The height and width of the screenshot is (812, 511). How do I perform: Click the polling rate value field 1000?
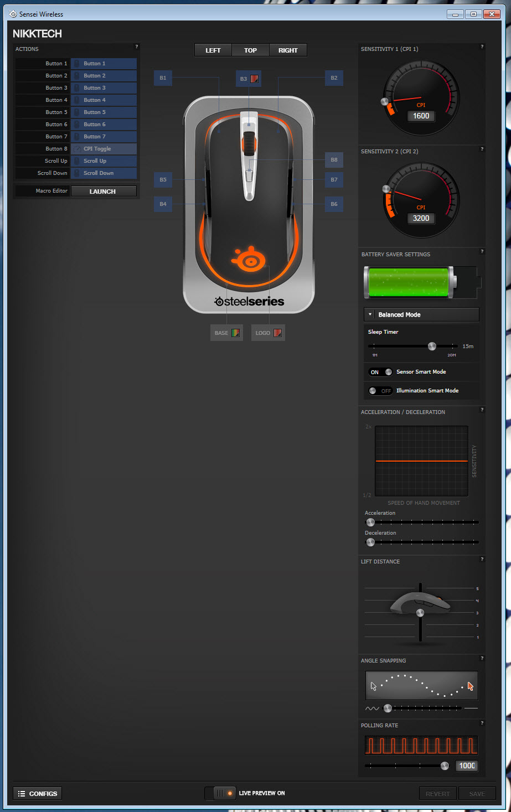(467, 766)
